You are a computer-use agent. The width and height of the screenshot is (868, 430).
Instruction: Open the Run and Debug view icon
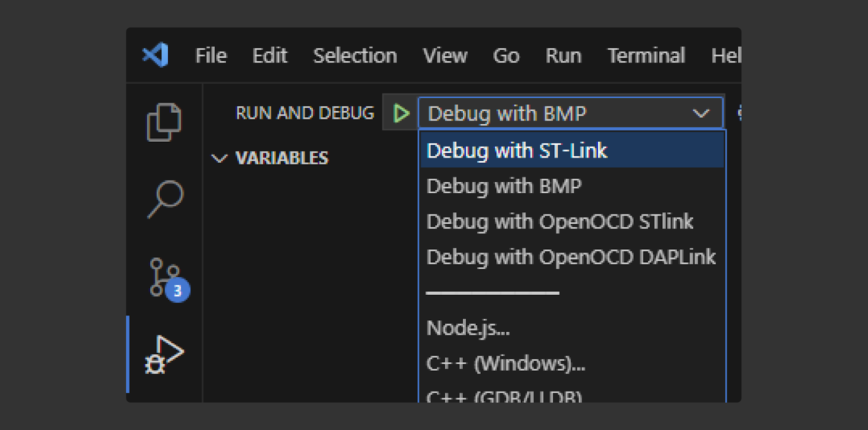164,355
